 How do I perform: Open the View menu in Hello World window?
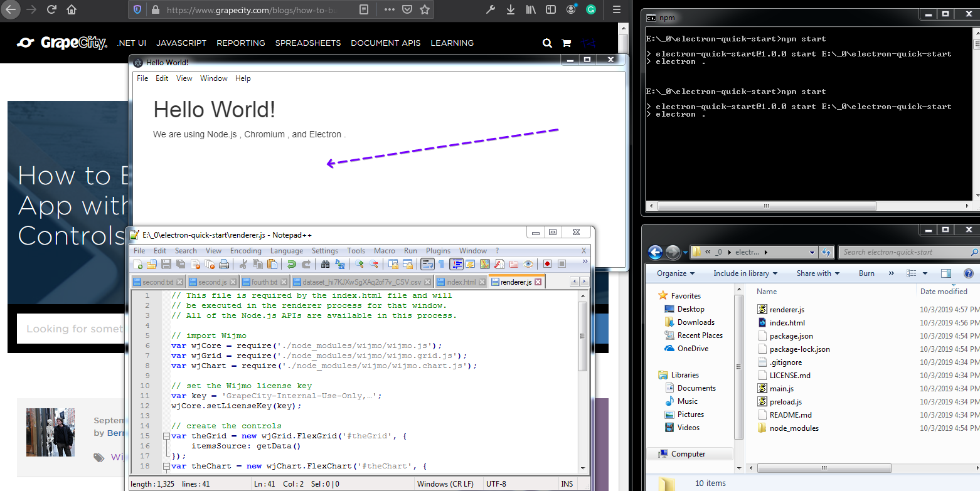(184, 78)
